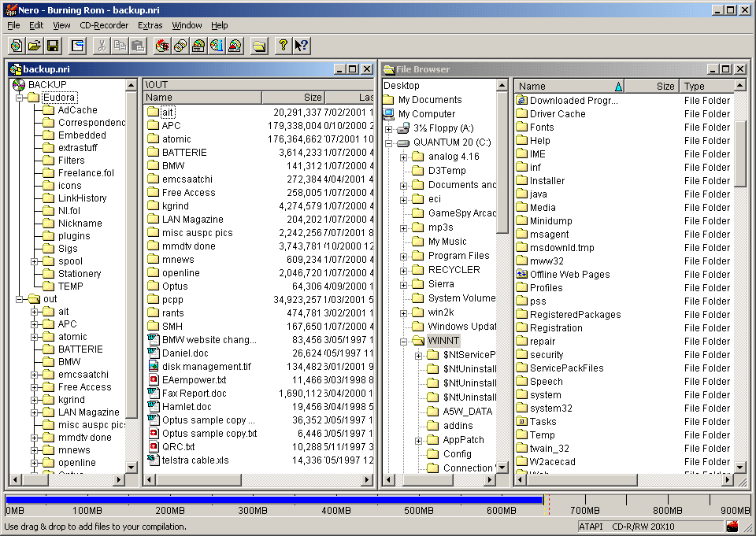Click the blue disc capacity usage bar
The height and width of the screenshot is (536, 756).
pyautogui.click(x=273, y=500)
